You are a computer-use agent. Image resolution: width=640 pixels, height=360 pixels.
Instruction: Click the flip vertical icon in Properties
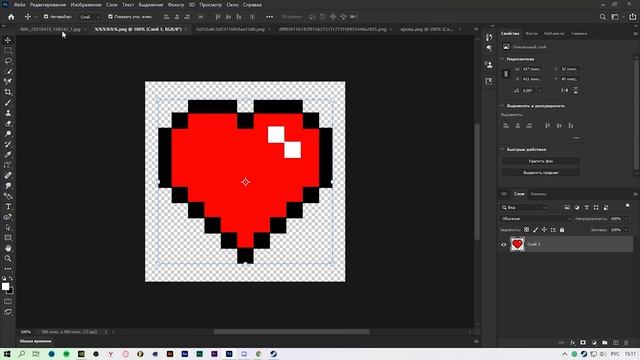576,90
